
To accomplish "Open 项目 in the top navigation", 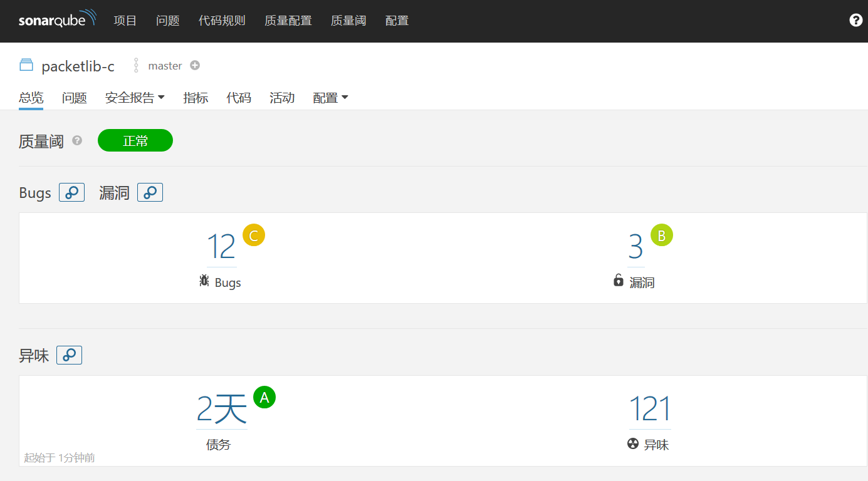I will pos(125,21).
